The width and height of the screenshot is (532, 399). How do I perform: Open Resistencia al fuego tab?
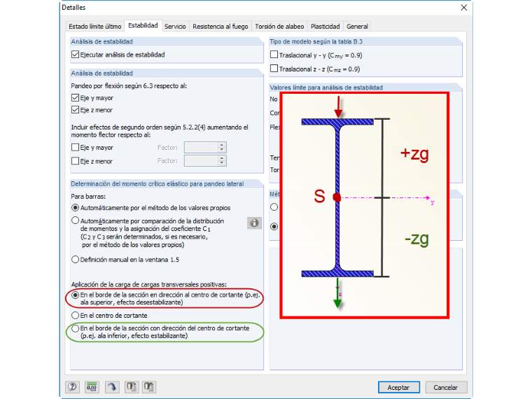tap(220, 27)
